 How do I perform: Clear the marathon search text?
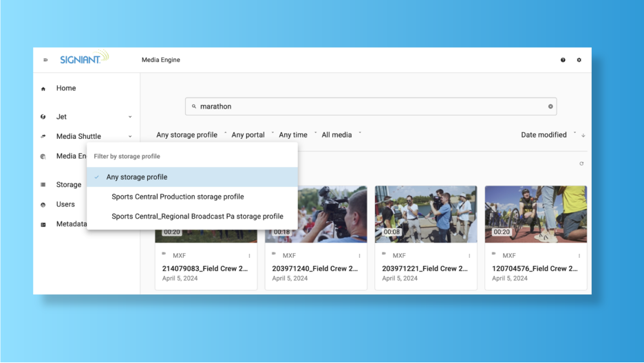tap(550, 107)
